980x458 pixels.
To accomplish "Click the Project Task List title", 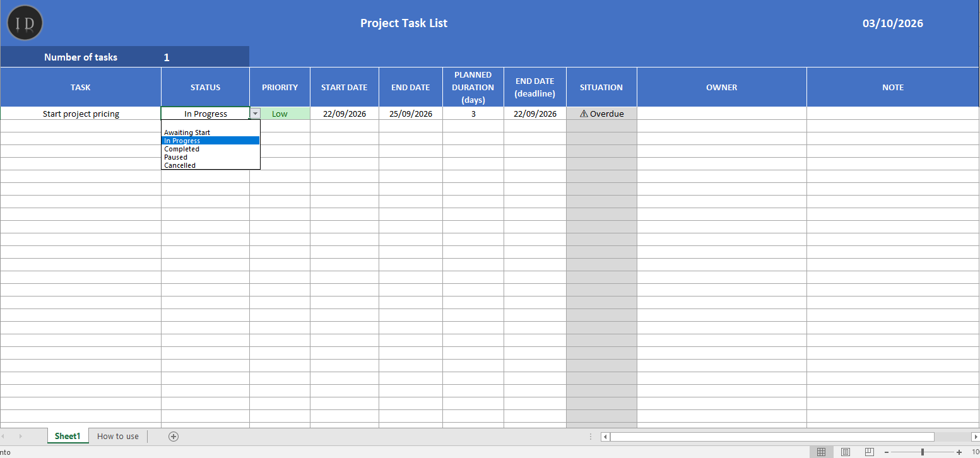I will click(404, 23).
